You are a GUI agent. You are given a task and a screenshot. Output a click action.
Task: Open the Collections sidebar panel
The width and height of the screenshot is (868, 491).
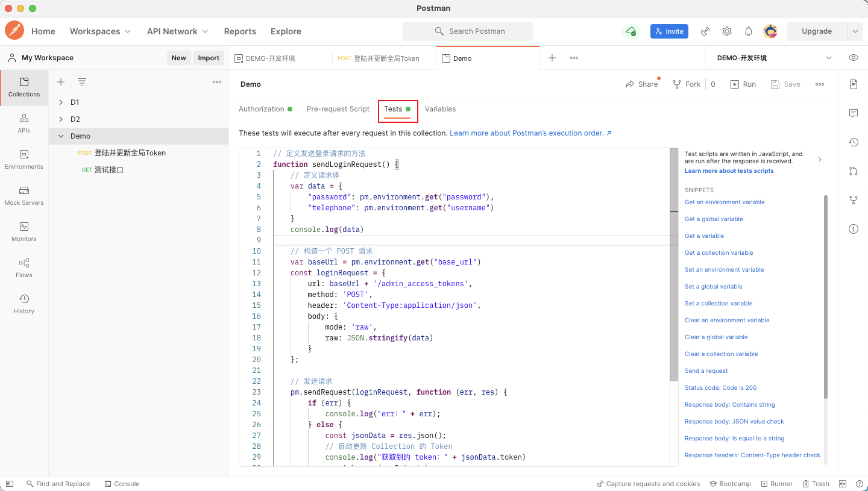click(24, 87)
